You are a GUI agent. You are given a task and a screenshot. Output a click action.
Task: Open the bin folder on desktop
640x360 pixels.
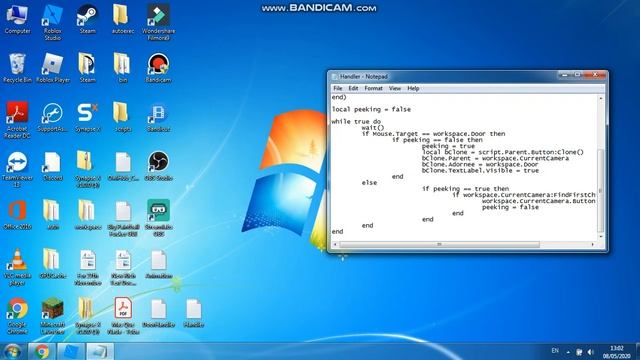(x=122, y=68)
